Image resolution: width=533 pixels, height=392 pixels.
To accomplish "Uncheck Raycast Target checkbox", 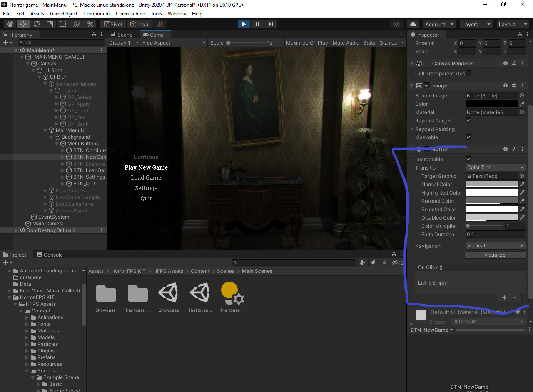I will (x=468, y=120).
